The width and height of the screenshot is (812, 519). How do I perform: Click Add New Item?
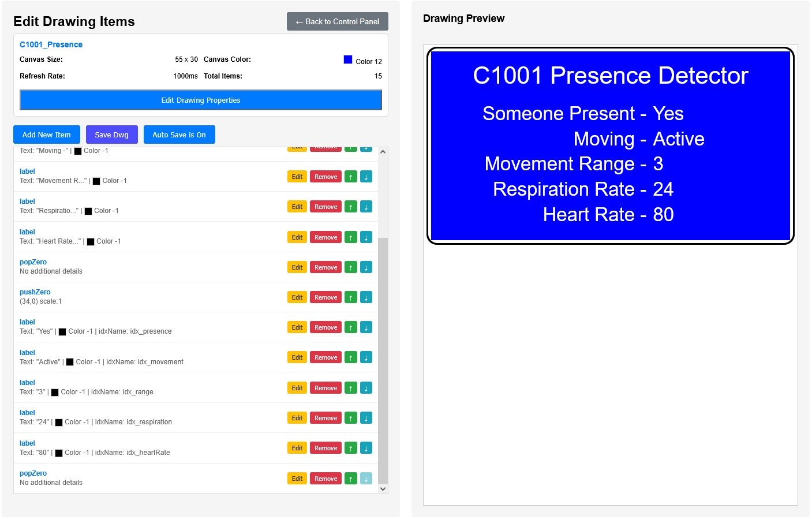pyautogui.click(x=46, y=135)
